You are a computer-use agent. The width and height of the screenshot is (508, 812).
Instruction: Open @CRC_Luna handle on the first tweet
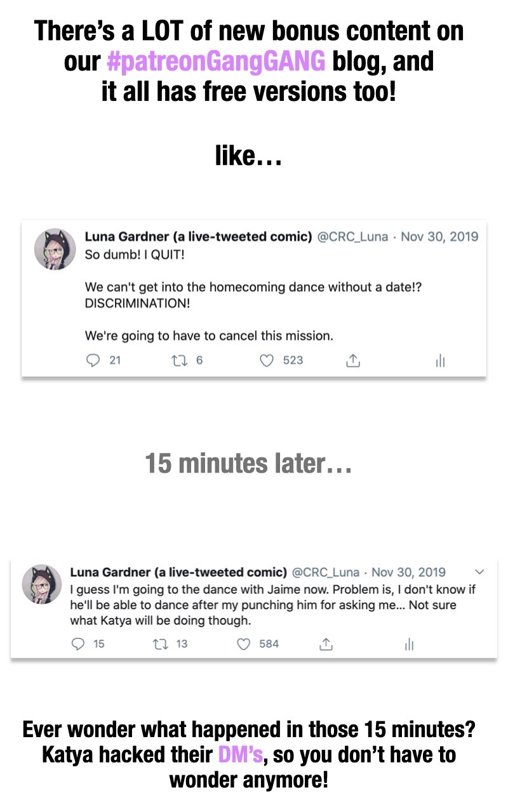click(353, 237)
